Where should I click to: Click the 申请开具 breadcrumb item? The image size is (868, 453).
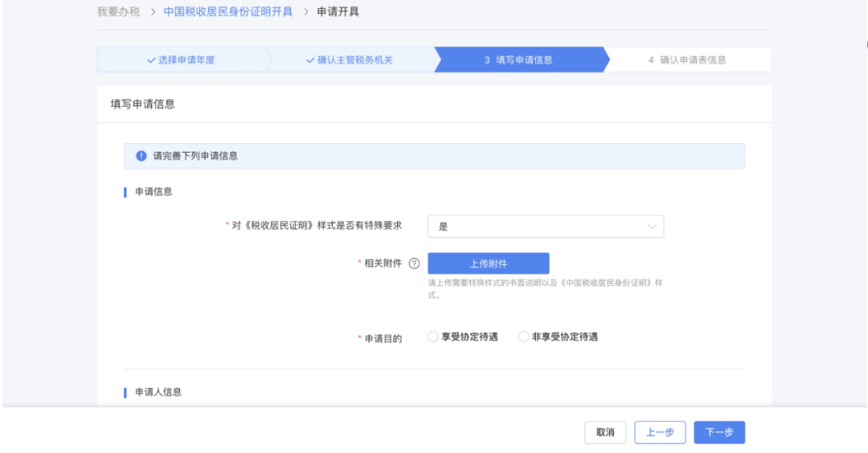click(x=338, y=12)
